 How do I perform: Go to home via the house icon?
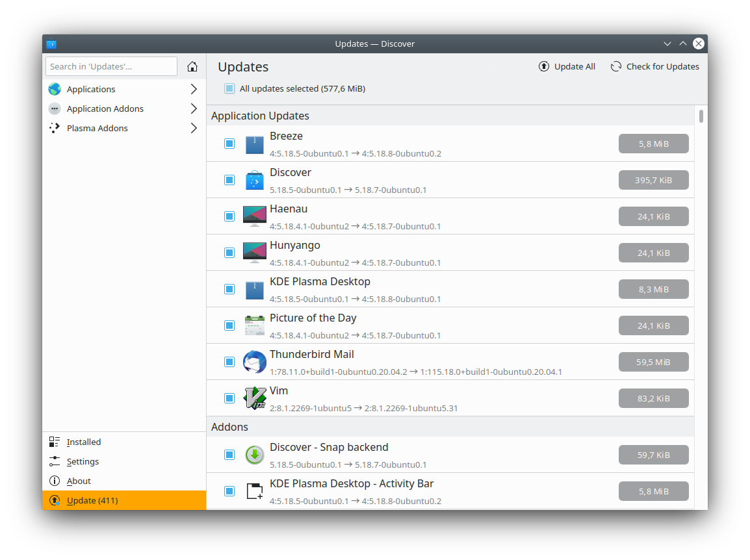[192, 66]
